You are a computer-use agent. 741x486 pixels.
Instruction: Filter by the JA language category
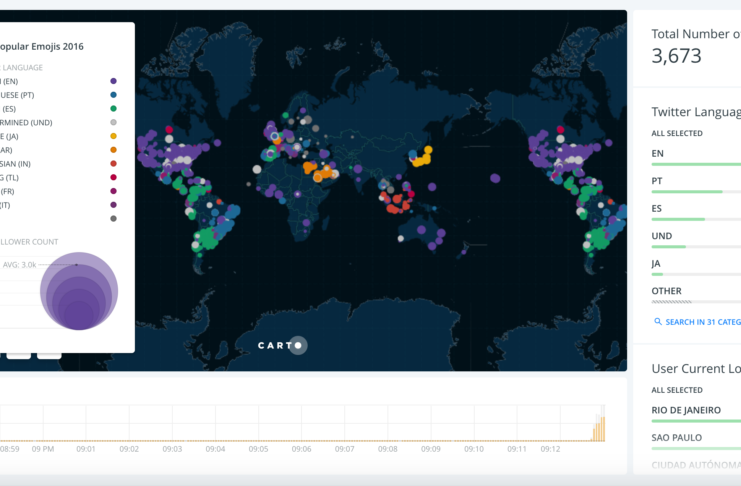pyautogui.click(x=656, y=264)
